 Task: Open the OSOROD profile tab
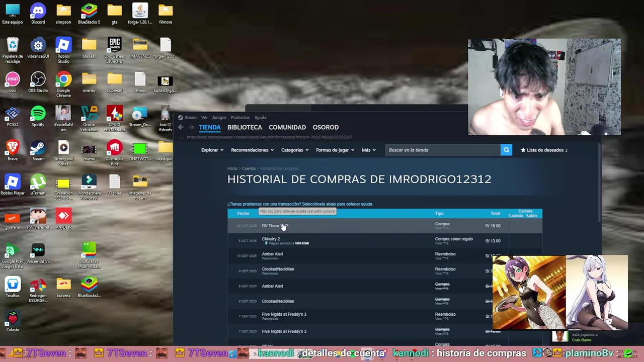tap(326, 127)
